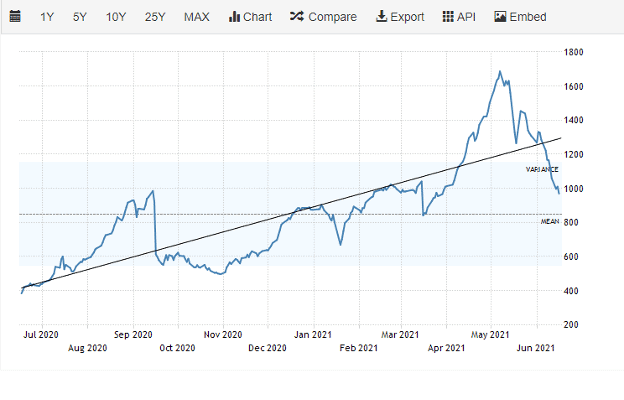
Task: Click the VARIANCE label on chart
Action: point(542,170)
